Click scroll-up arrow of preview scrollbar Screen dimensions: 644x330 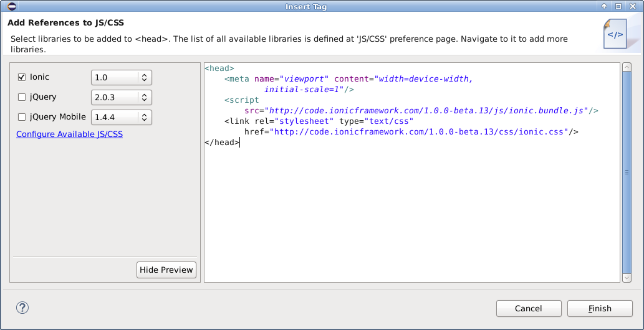point(627,67)
